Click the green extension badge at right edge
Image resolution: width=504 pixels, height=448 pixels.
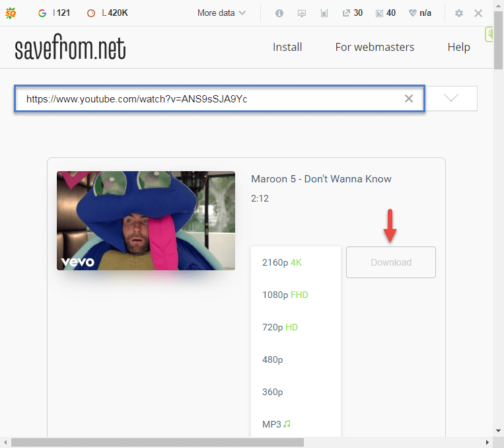point(489,34)
